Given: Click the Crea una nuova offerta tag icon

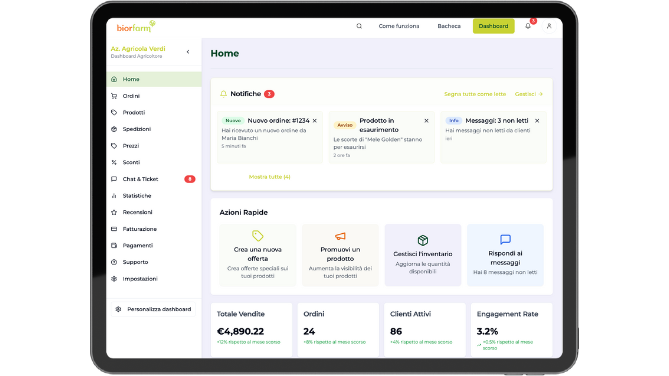Looking at the screenshot, I should (x=258, y=236).
